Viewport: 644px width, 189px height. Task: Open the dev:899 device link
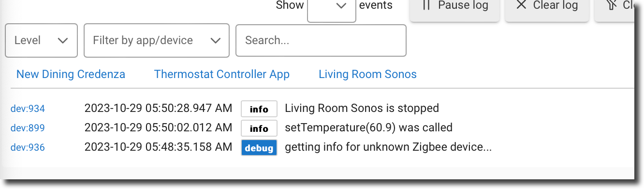(28, 128)
